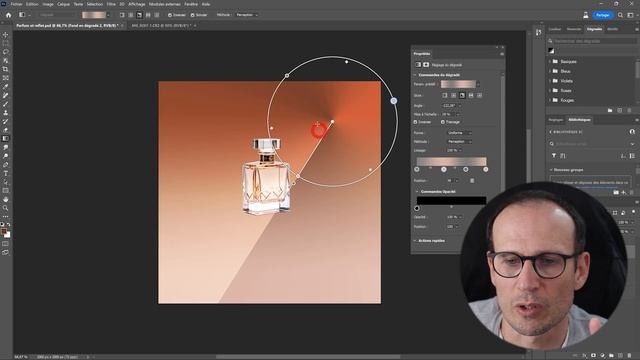The image size is (640, 360).
Task: Open Properties panel menu icon
Action: click(502, 54)
